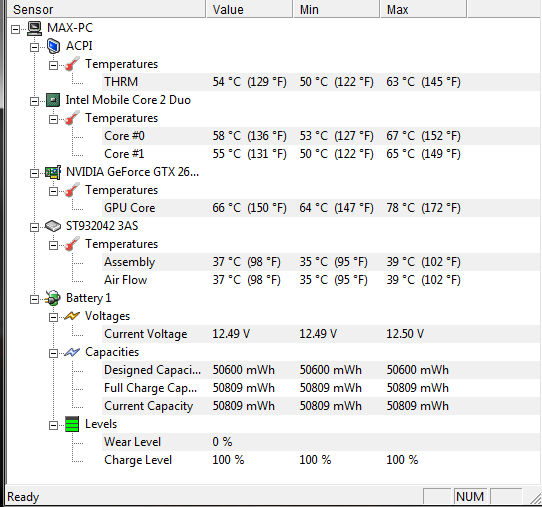Click the Intel Mobile Core 2 Duo label
The width and height of the screenshot is (542, 507).
(x=128, y=100)
